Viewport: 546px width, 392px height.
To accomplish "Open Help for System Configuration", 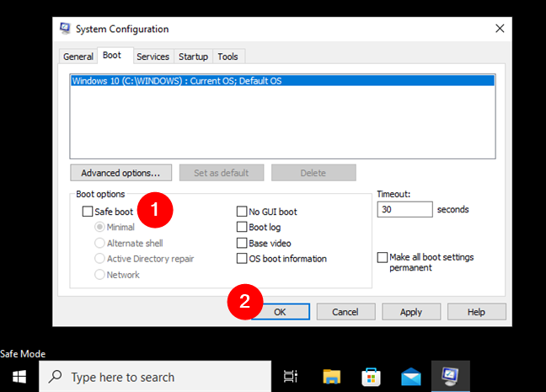I will tap(476, 312).
